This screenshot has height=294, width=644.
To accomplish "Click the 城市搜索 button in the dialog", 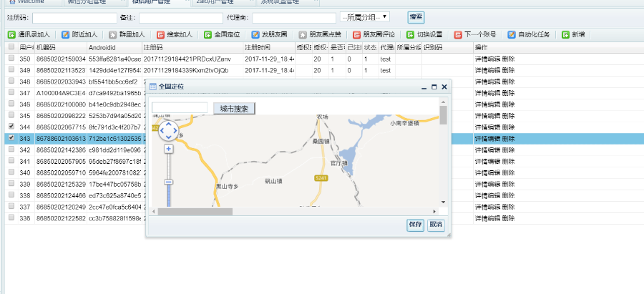I will 234,109.
